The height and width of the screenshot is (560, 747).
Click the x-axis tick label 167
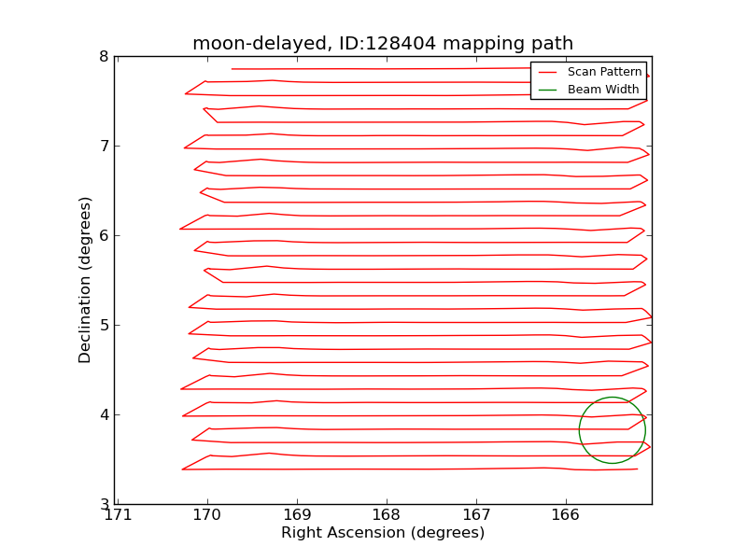click(476, 515)
